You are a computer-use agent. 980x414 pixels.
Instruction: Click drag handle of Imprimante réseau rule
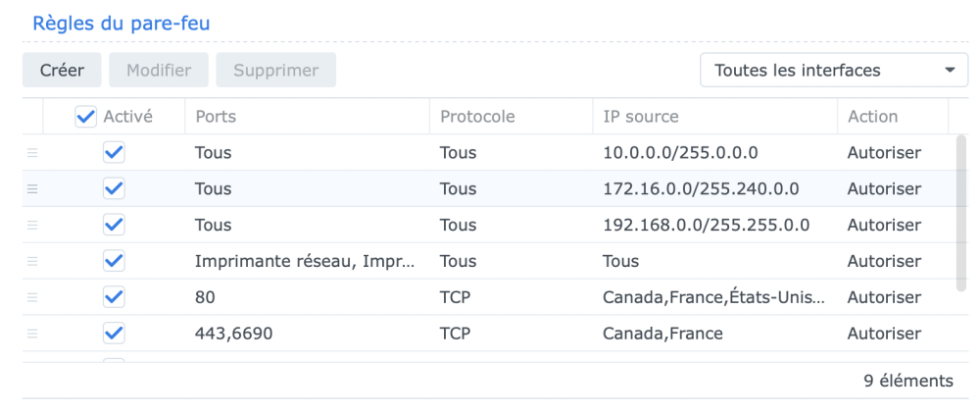click(x=32, y=262)
